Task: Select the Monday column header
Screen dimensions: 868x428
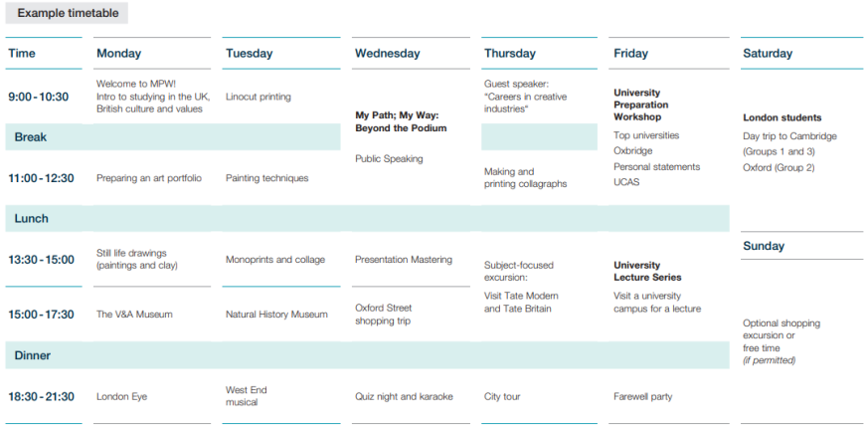Action: tap(118, 54)
